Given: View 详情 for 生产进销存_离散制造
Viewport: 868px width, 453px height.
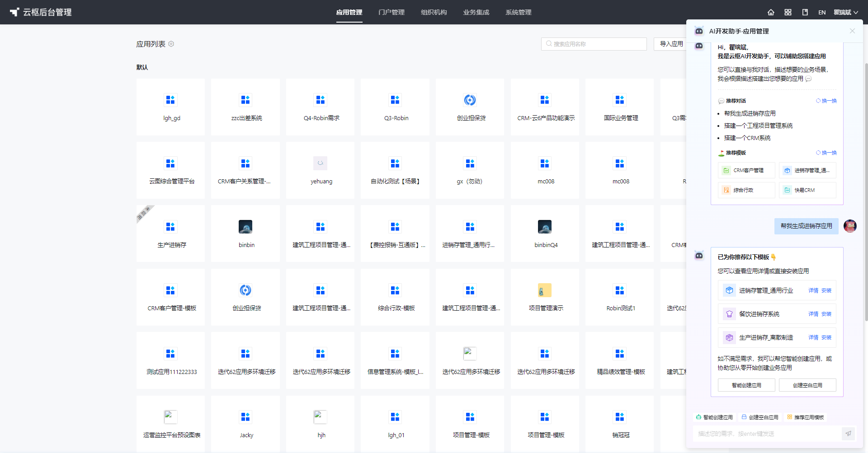Looking at the screenshot, I should click(813, 337).
